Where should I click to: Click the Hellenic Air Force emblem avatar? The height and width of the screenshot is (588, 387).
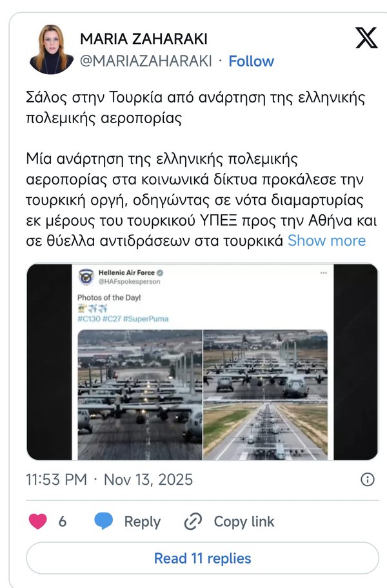click(x=86, y=277)
